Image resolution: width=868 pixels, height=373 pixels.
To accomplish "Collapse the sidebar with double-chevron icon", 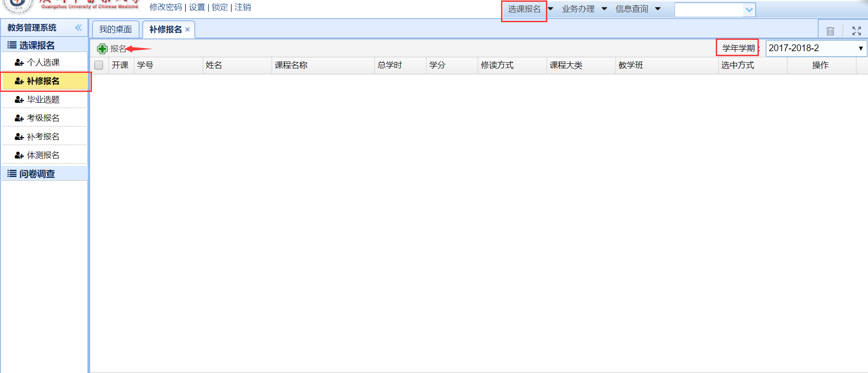I will coord(78,28).
